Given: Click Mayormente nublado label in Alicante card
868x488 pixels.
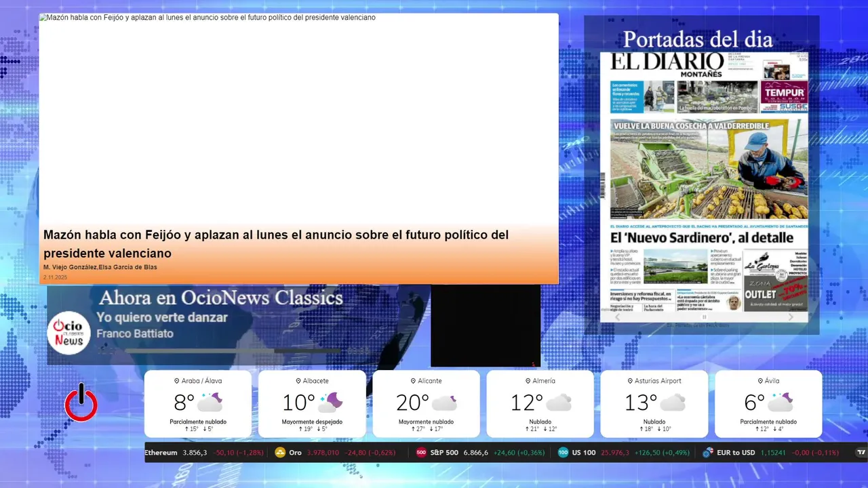Looking at the screenshot, I should click(426, 422).
